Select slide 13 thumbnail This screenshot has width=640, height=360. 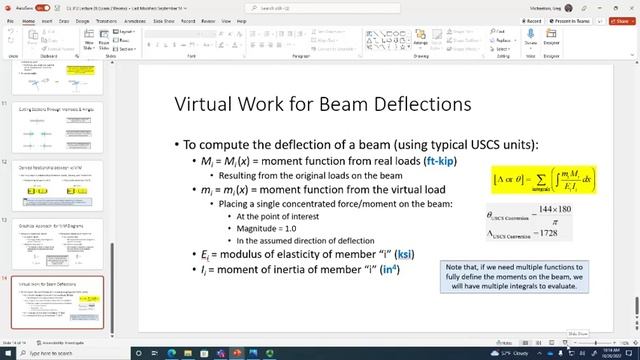click(x=58, y=244)
